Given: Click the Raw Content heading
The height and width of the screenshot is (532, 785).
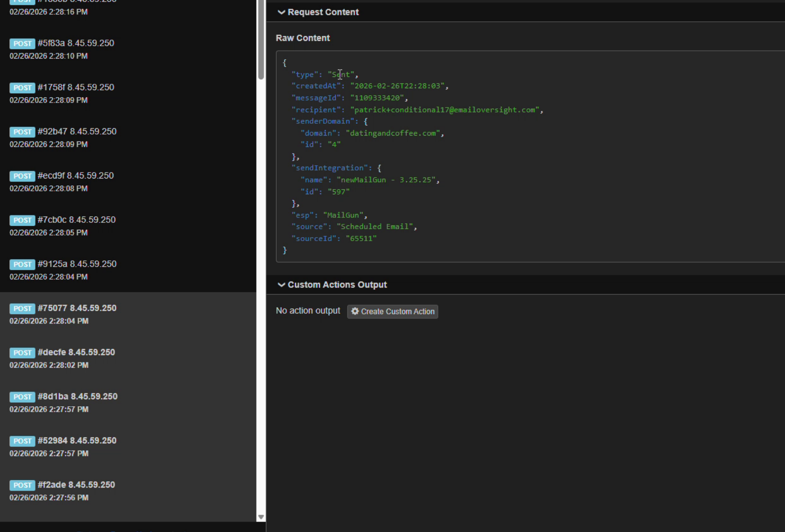Looking at the screenshot, I should tap(302, 38).
